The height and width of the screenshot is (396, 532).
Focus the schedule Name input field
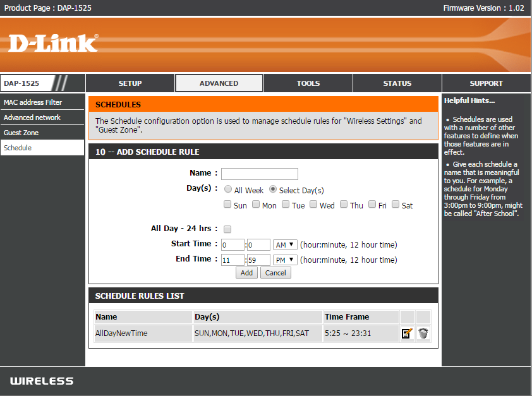tap(260, 174)
